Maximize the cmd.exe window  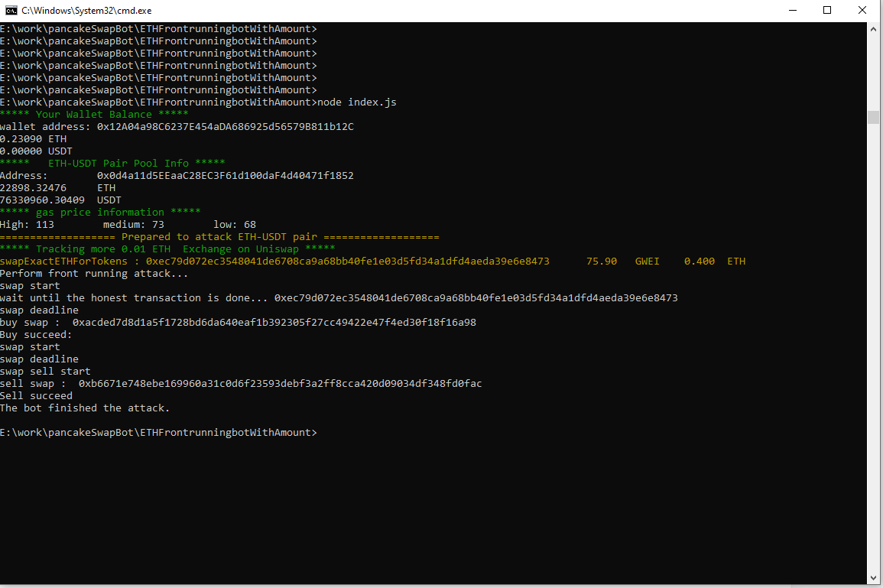click(x=827, y=11)
